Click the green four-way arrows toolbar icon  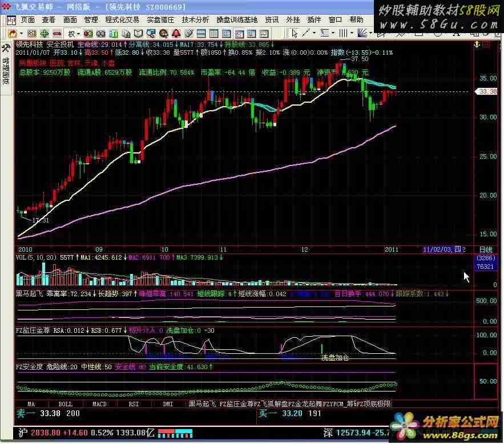45,34
